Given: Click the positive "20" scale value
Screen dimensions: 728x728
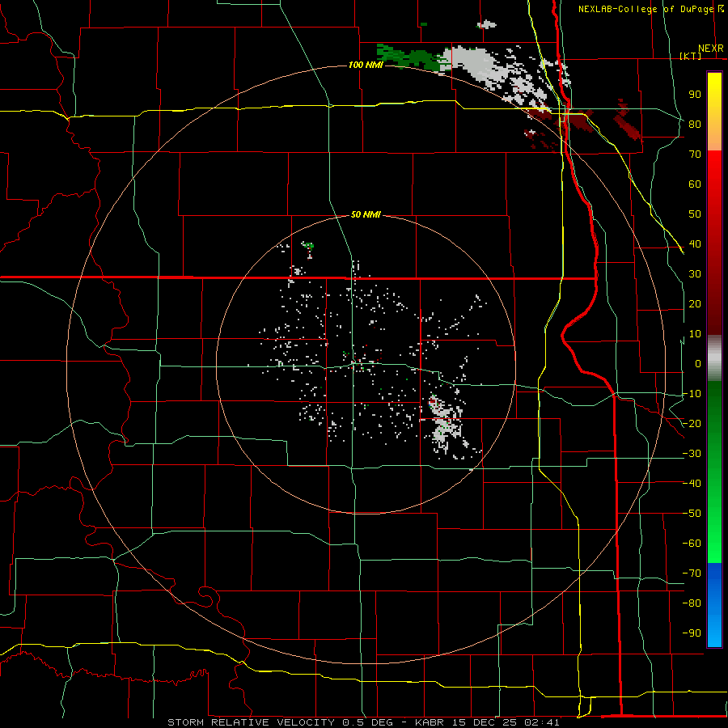Looking at the screenshot, I should point(695,303).
